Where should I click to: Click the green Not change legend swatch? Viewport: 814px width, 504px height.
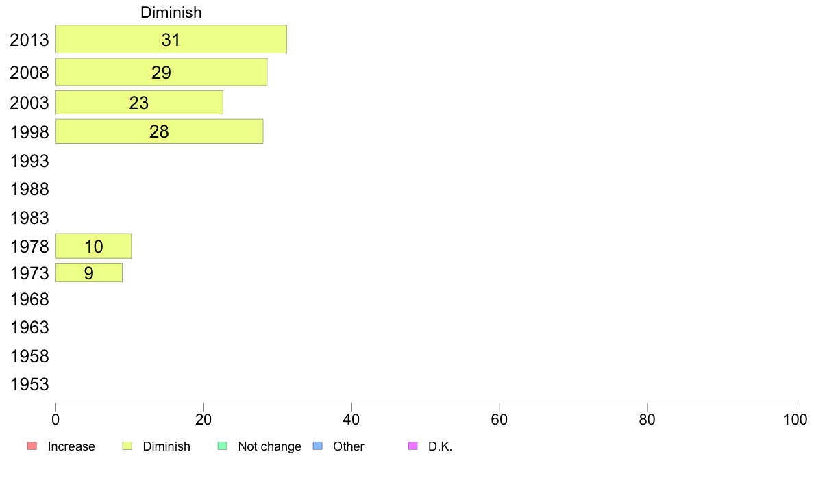[x=223, y=446]
